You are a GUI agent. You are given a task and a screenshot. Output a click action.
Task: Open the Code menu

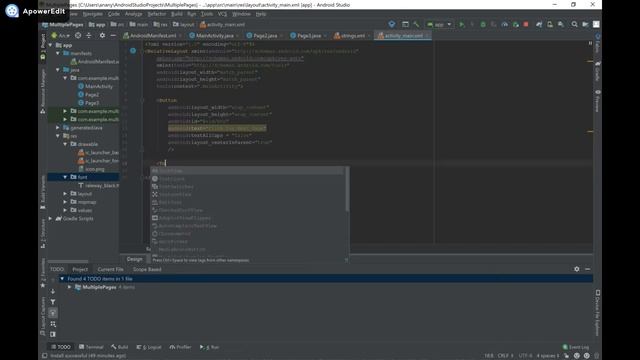tap(113, 14)
